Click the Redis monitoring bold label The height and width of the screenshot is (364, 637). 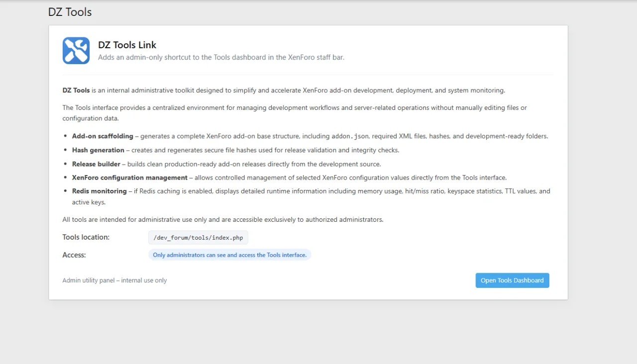(99, 191)
